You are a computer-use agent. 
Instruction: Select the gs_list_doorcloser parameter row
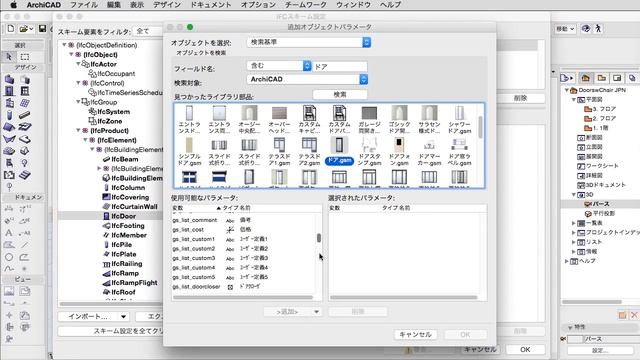pyautogui.click(x=244, y=287)
